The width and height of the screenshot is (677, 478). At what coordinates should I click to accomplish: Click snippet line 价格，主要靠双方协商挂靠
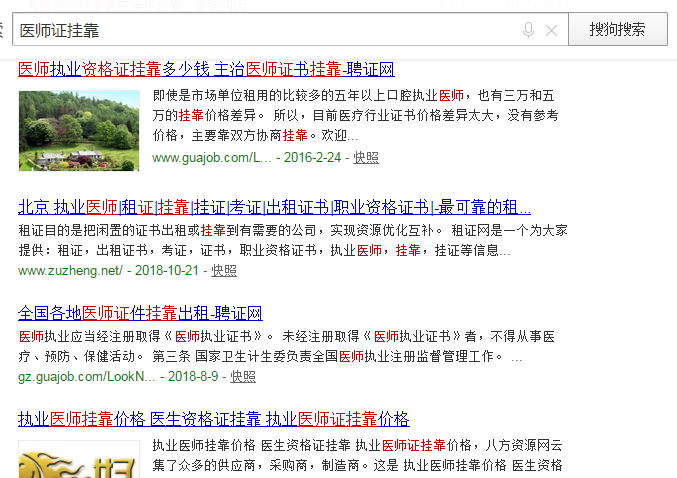pos(255,135)
